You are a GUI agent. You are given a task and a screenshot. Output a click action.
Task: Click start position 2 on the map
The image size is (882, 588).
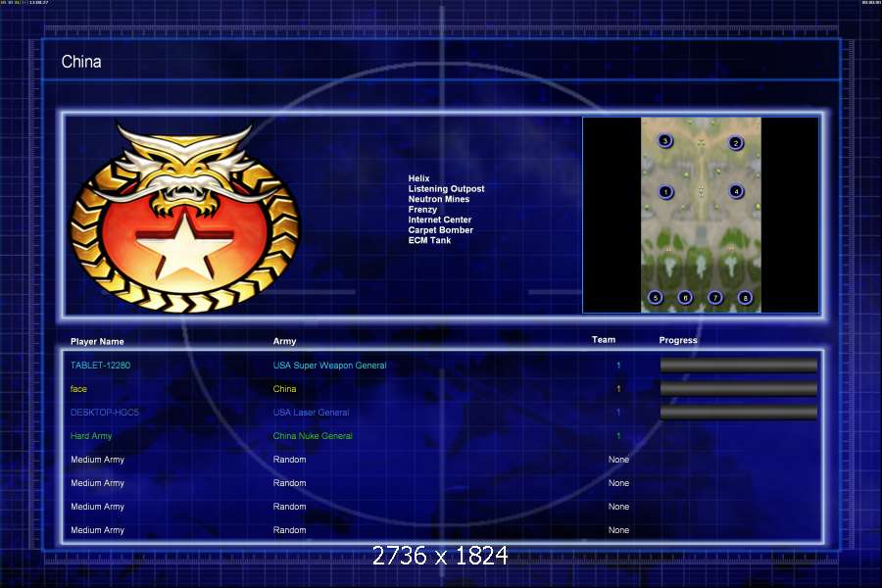(735, 143)
